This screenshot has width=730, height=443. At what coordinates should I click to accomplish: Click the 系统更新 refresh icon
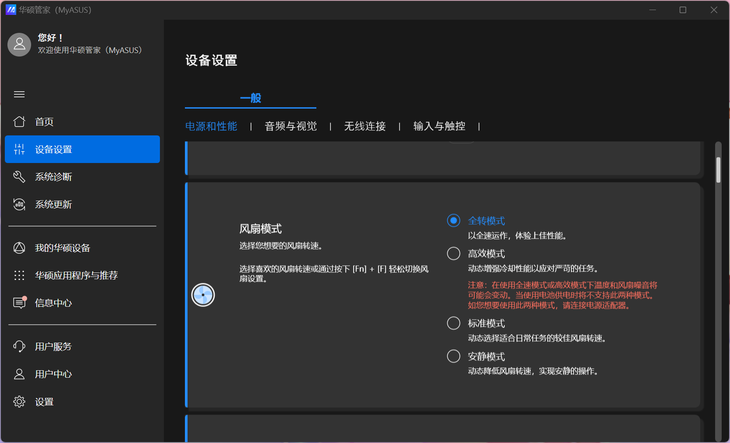coord(19,204)
